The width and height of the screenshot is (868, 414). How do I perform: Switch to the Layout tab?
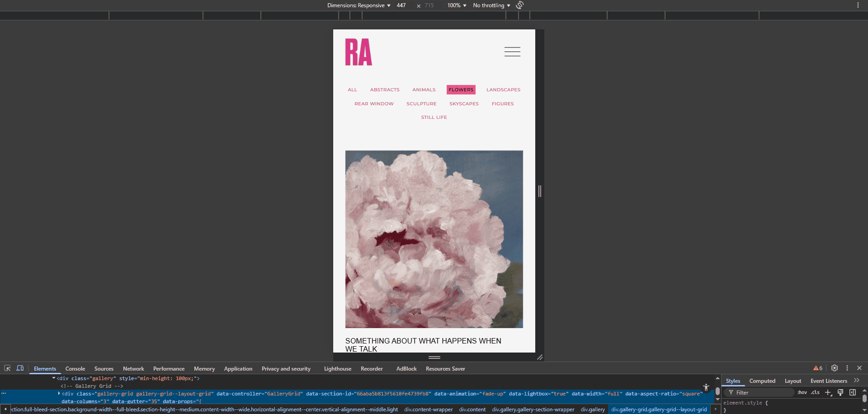coord(793,381)
